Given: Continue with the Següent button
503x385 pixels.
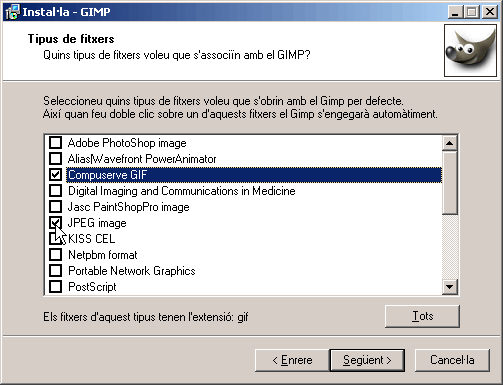Looking at the screenshot, I should tap(367, 360).
